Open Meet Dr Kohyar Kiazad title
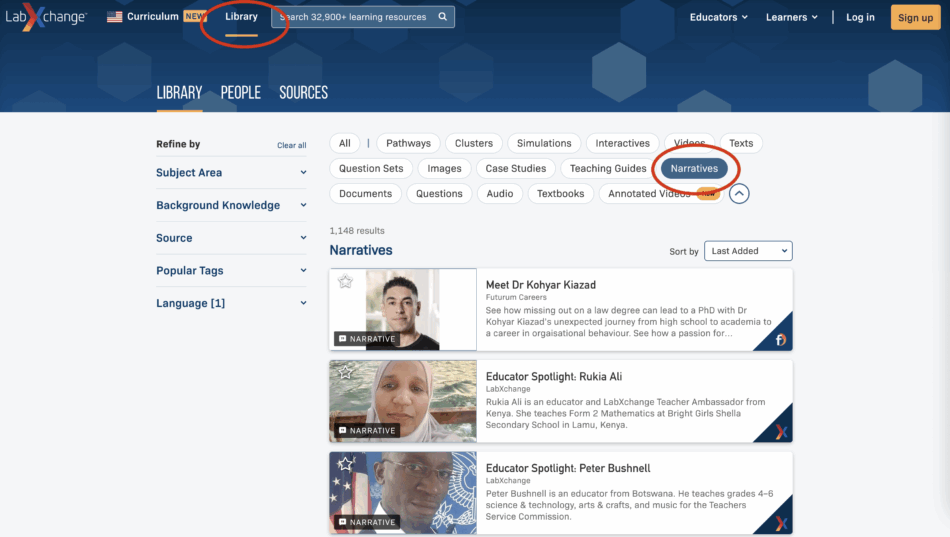Screen dimensions: 950x537 coord(540,285)
